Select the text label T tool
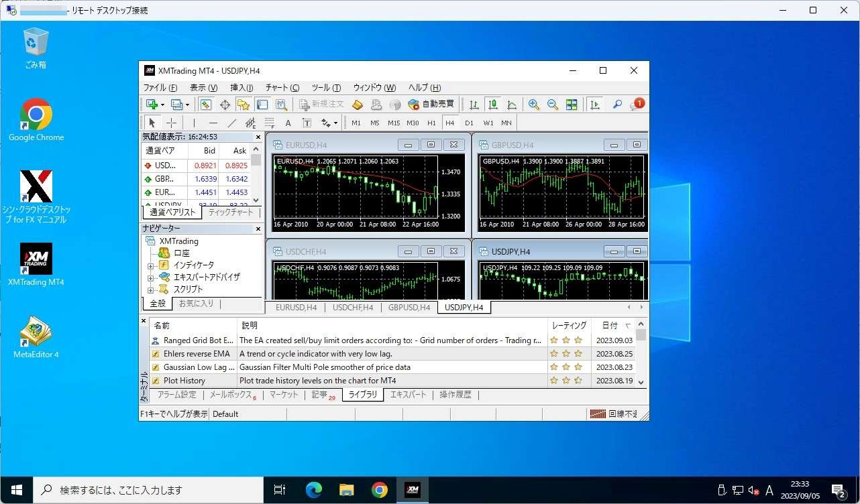The height and width of the screenshot is (504, 860). click(307, 123)
